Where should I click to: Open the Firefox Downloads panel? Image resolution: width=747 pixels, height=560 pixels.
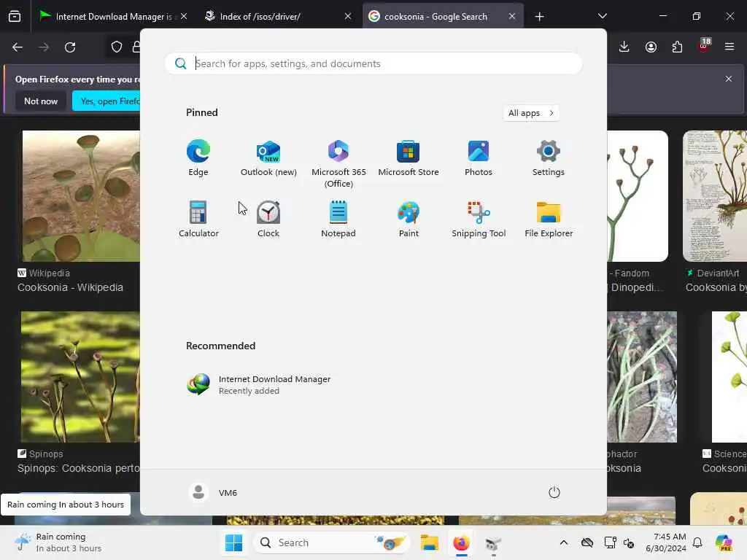[x=624, y=47]
